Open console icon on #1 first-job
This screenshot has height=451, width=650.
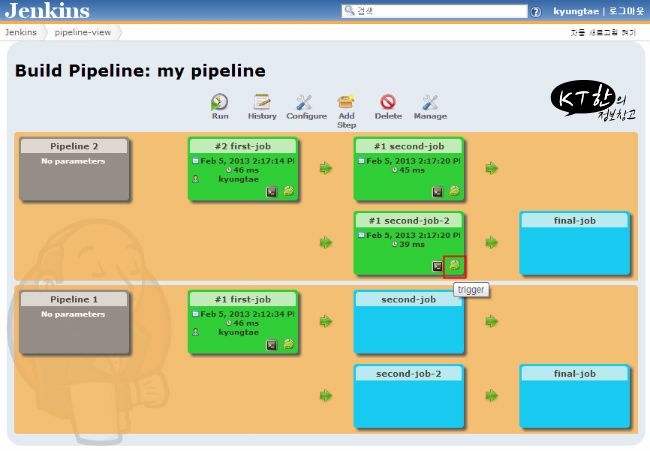(x=272, y=345)
